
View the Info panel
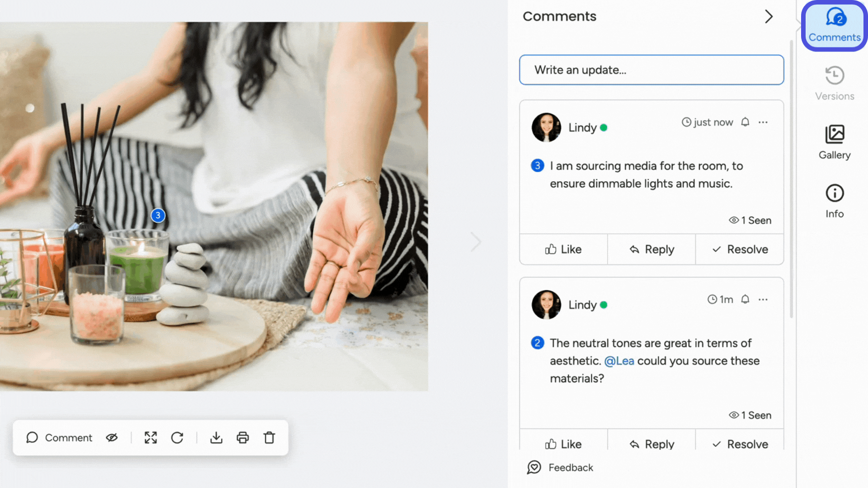(835, 200)
